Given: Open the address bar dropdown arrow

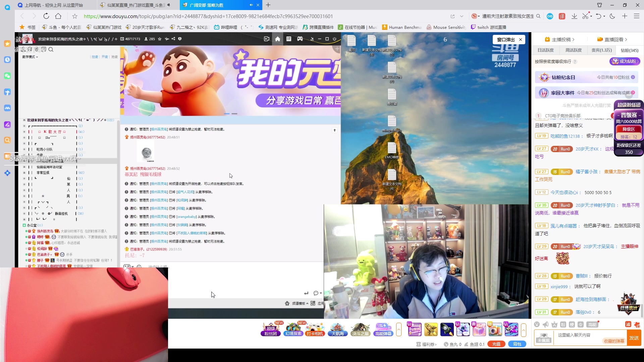Looking at the screenshot, I should pyautogui.click(x=462, y=16).
